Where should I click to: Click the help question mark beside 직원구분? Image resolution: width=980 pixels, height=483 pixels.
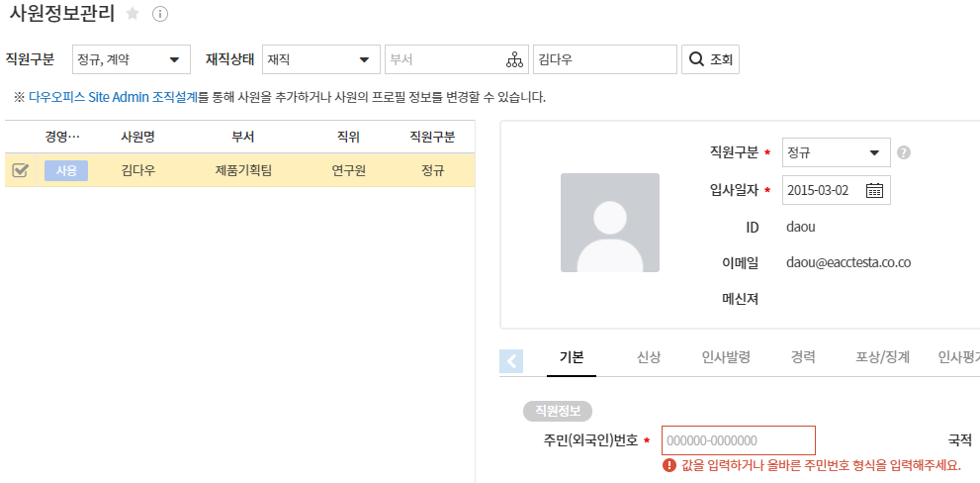point(903,153)
